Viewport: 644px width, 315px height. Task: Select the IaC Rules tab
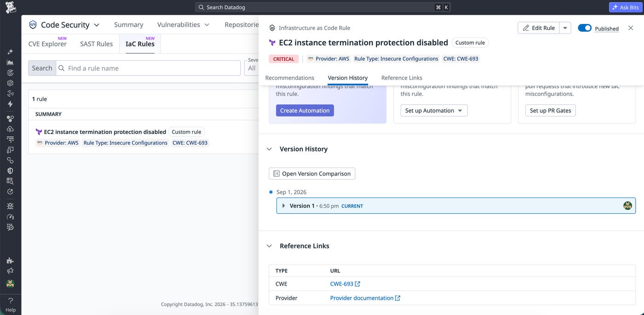coord(140,44)
